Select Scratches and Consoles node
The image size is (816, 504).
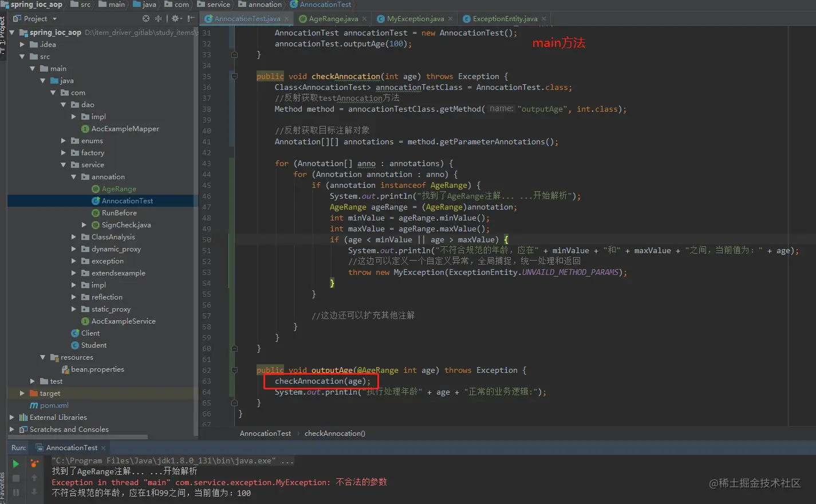(x=69, y=430)
